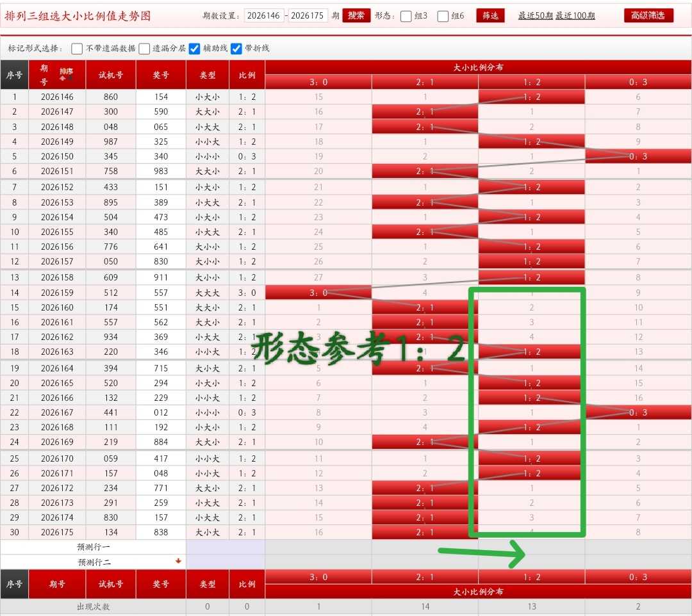Select the top 奖号 column header
The image size is (692, 616).
[161, 75]
